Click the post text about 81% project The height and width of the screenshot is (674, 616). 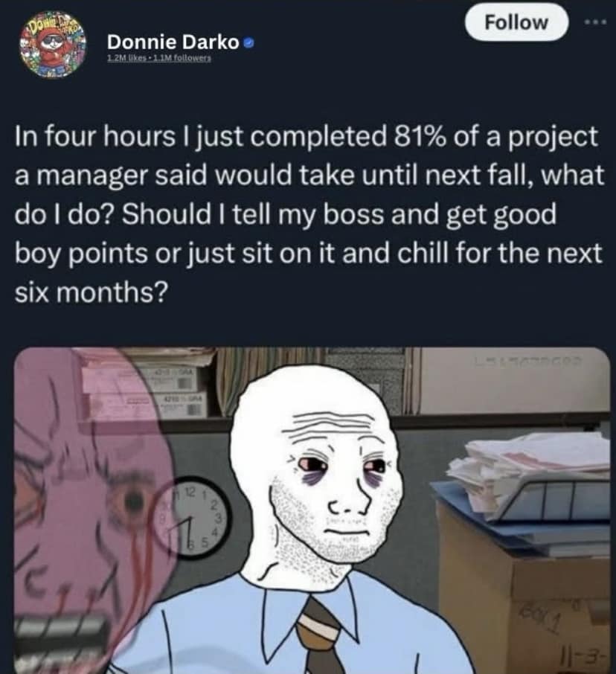click(x=309, y=214)
